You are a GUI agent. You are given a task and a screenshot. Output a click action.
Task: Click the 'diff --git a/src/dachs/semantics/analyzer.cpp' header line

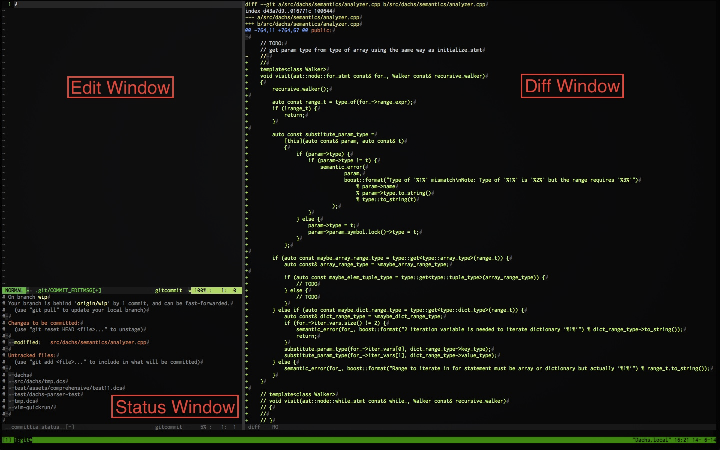point(366,4)
